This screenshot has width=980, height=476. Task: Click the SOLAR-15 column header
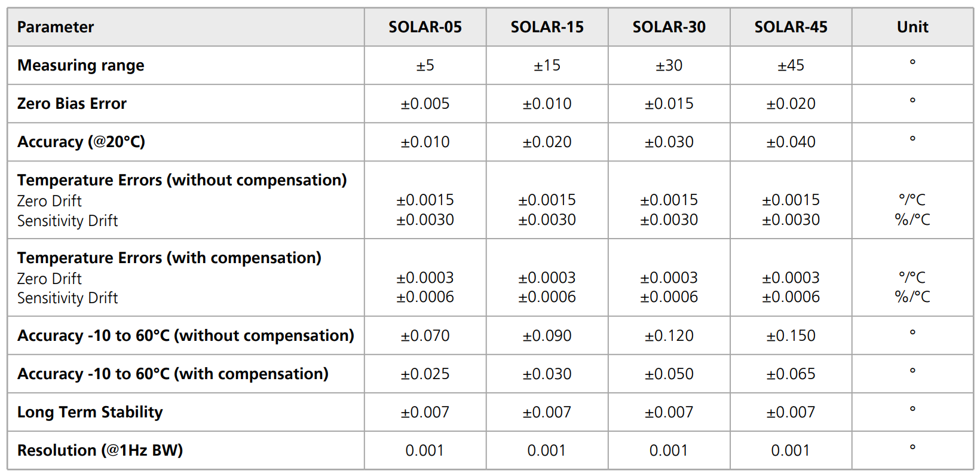pyautogui.click(x=547, y=28)
